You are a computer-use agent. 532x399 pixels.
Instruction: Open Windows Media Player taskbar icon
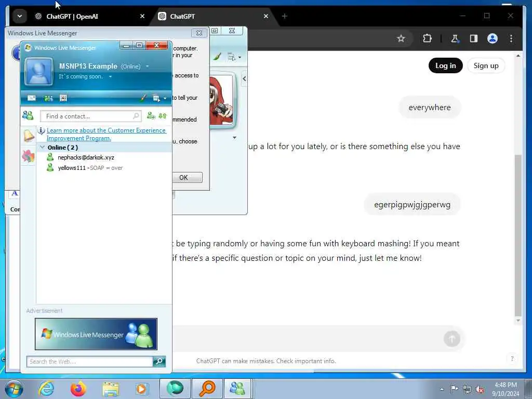(142, 389)
